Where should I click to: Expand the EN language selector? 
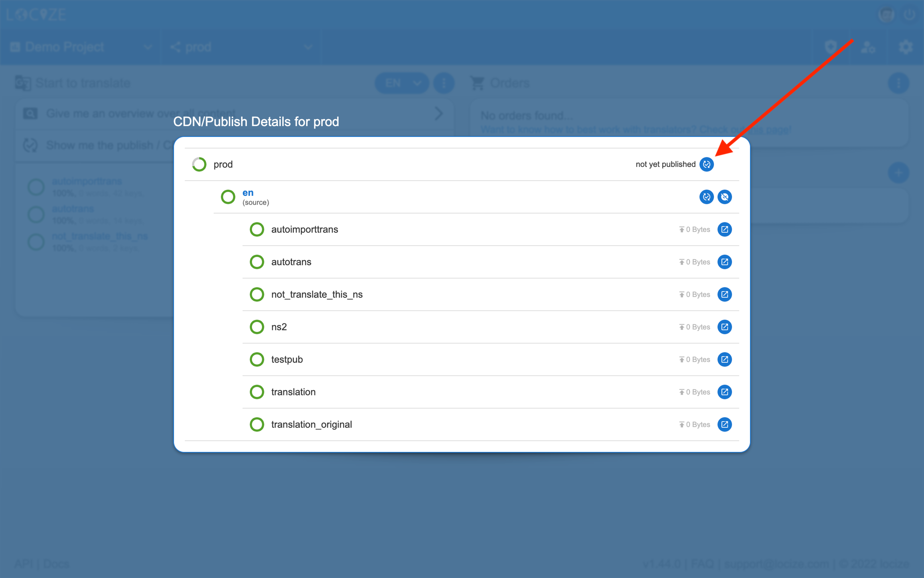pos(401,83)
